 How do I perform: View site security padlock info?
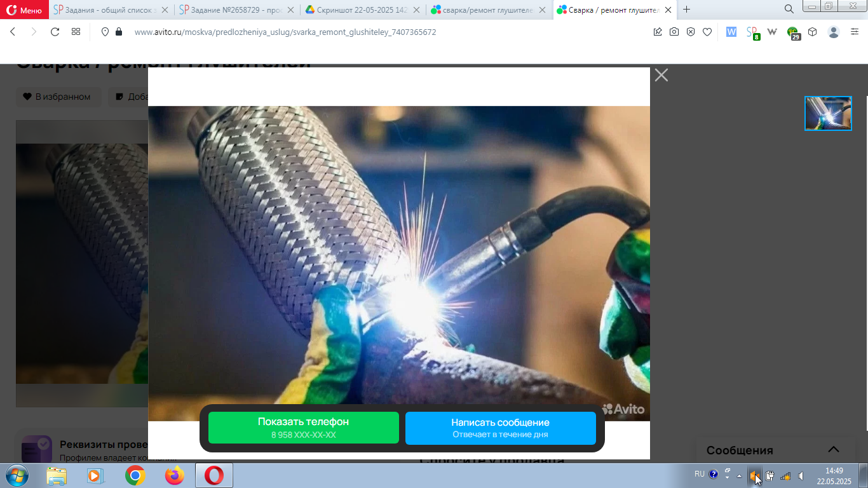pyautogui.click(x=119, y=32)
